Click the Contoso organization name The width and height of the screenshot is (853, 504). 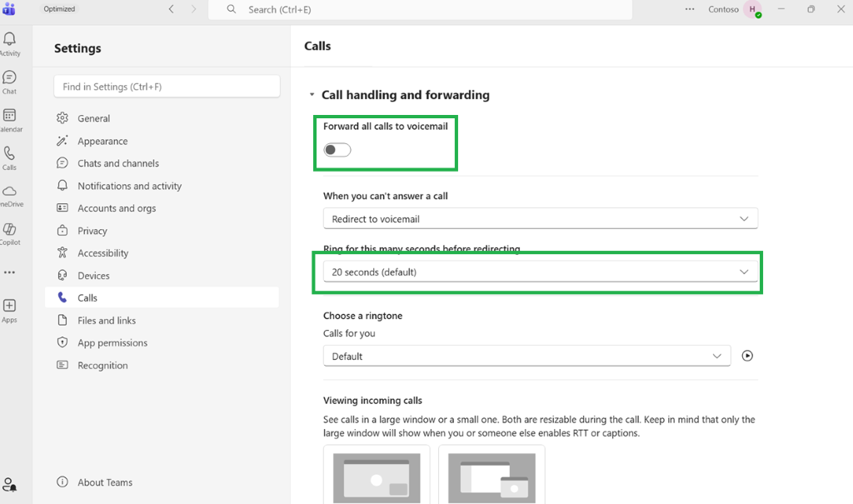click(x=723, y=9)
